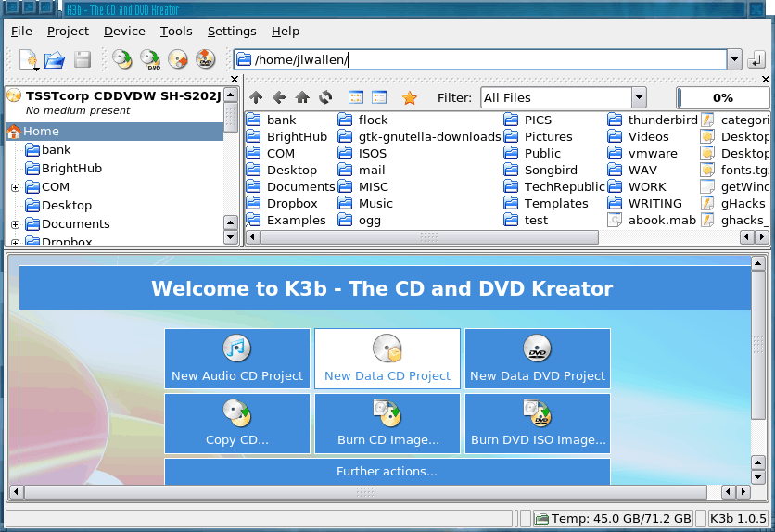Click the New Project toolbar icon
775x532 pixels.
[x=29, y=59]
